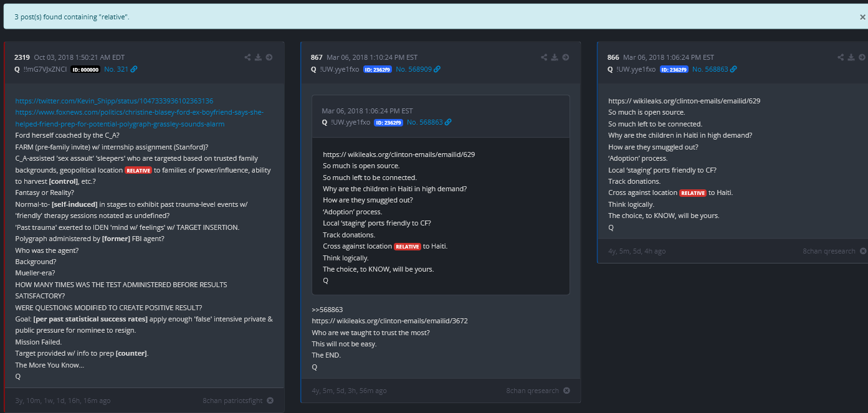Open the 'No. 568909' post link
This screenshot has height=413, width=868.
pyautogui.click(x=414, y=69)
